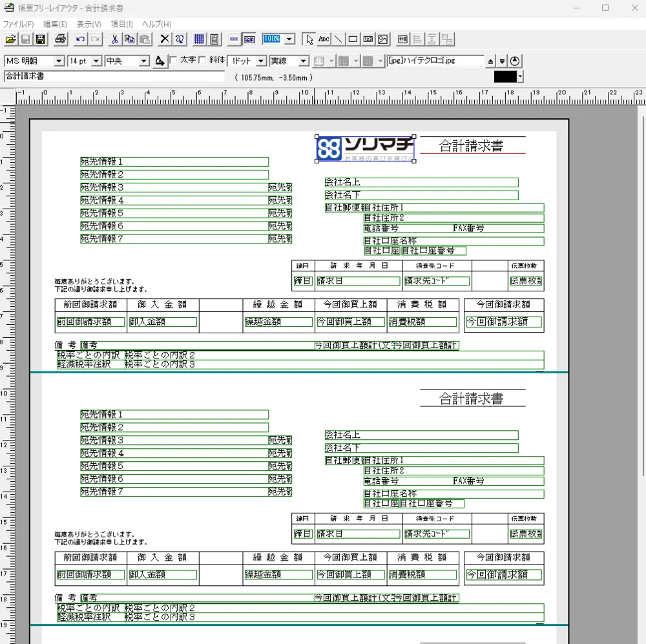Viewport: 646px width, 644px height.
Task: Select the ABC text label tool
Action: point(324,39)
